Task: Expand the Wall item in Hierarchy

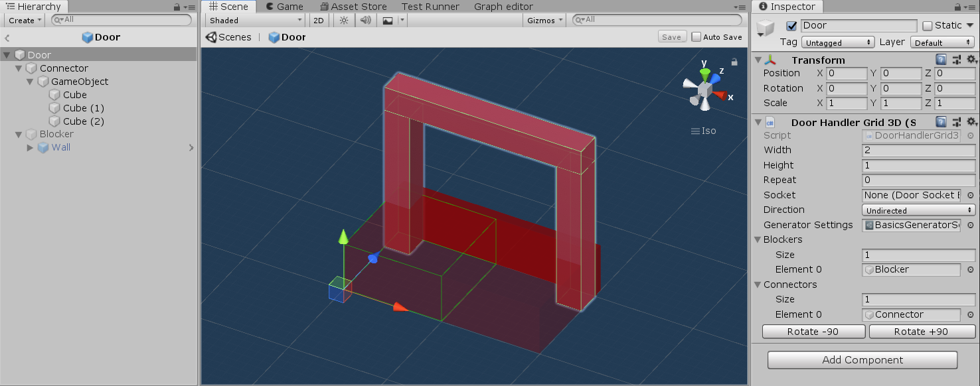Action: [x=30, y=148]
